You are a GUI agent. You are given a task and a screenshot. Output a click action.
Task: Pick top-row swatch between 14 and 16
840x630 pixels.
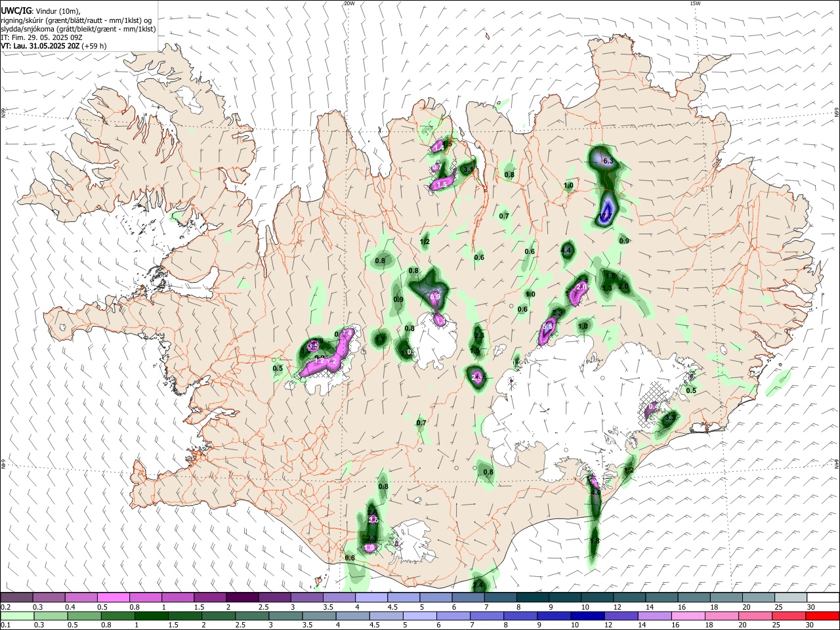click(662, 598)
